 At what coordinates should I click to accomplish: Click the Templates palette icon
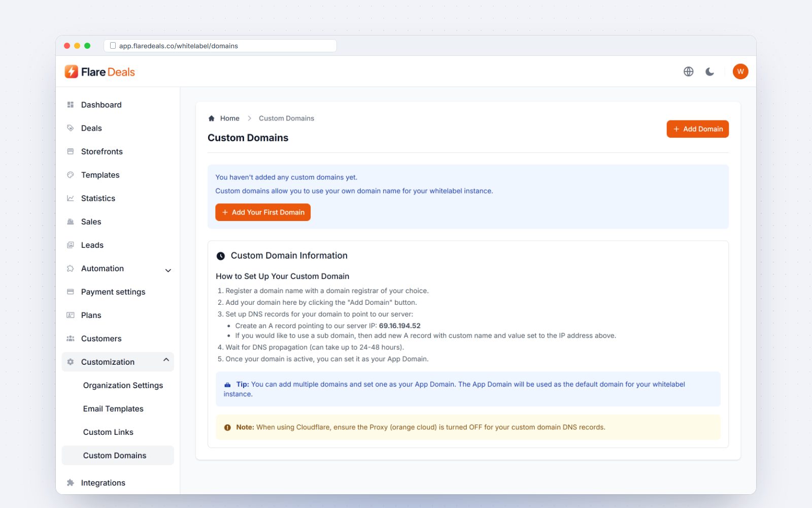point(71,175)
